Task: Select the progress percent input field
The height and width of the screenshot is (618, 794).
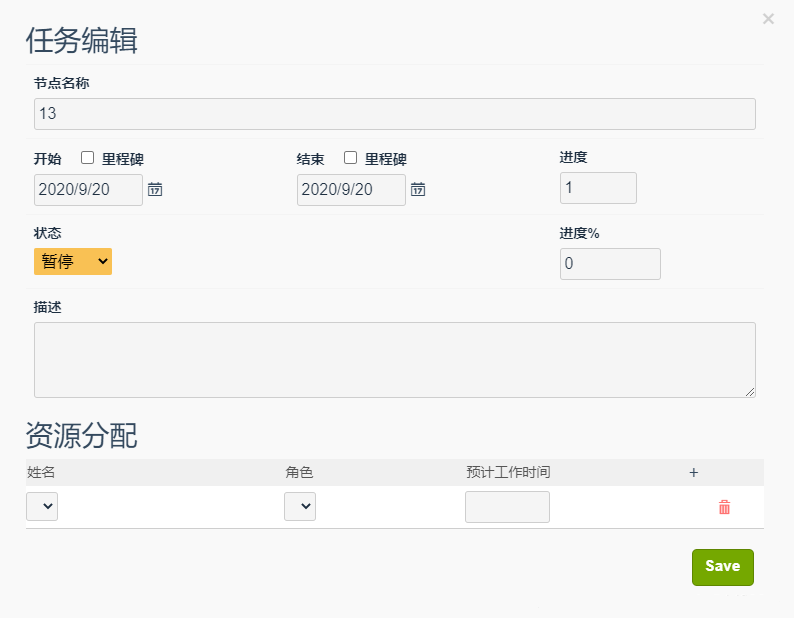Action: click(x=610, y=264)
